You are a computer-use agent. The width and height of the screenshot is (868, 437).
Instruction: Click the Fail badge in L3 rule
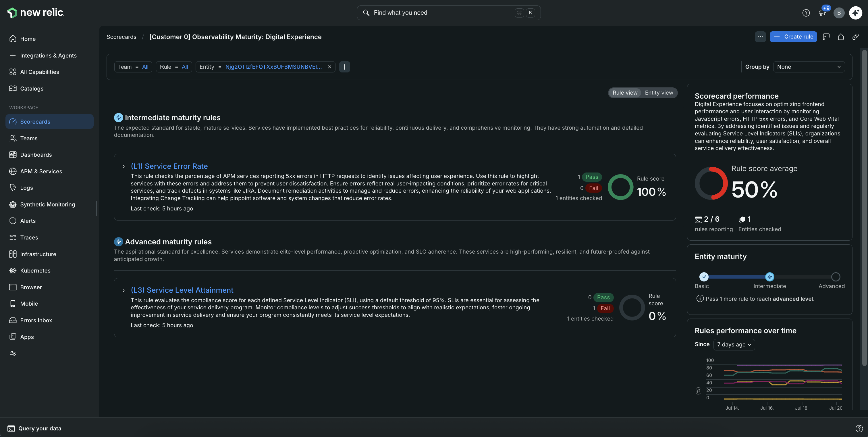click(605, 308)
